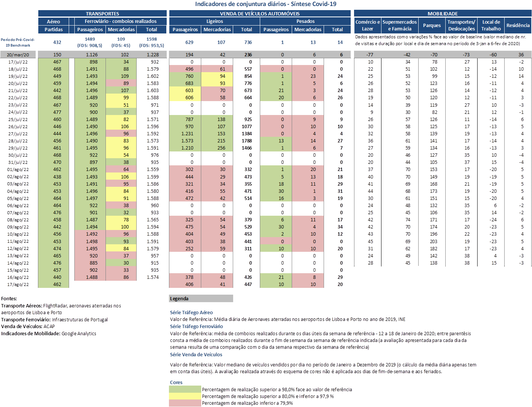Click the Ligeiros passageiros value 1.231
This screenshot has height=407, width=532.
(x=187, y=134)
